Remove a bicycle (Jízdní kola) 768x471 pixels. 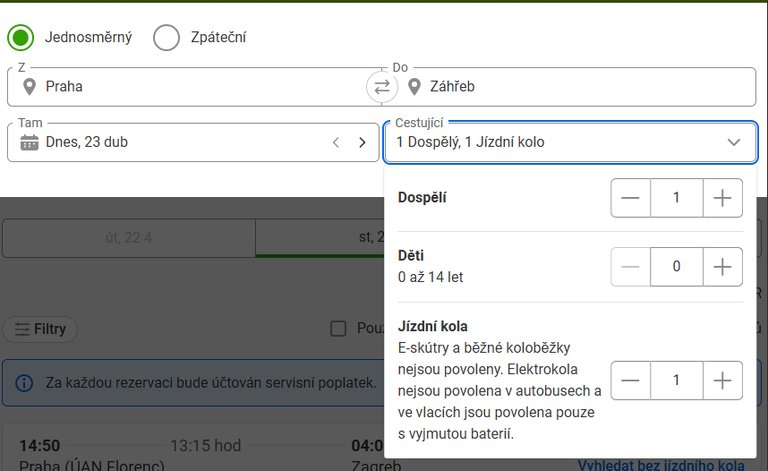pos(630,381)
